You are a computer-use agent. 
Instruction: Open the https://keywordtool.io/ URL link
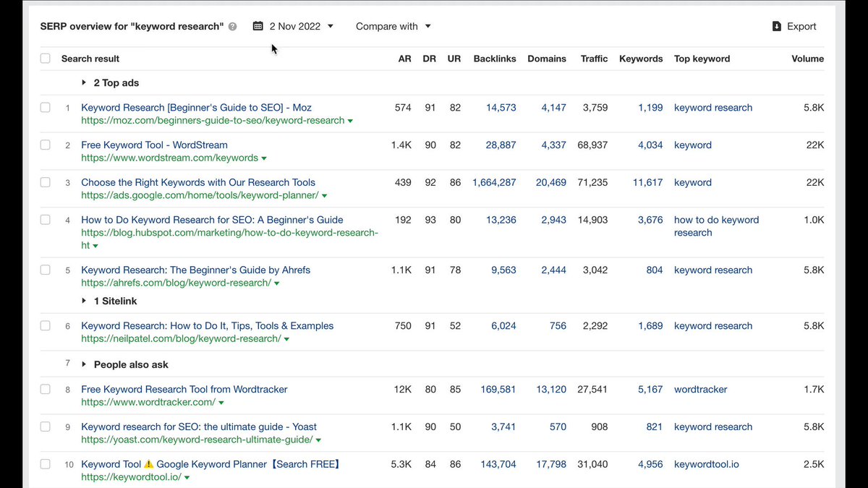pos(131,478)
